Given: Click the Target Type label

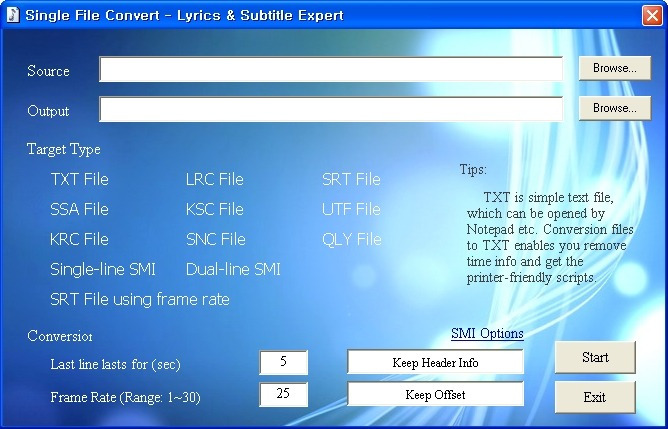Looking at the screenshot, I should coord(63,149).
